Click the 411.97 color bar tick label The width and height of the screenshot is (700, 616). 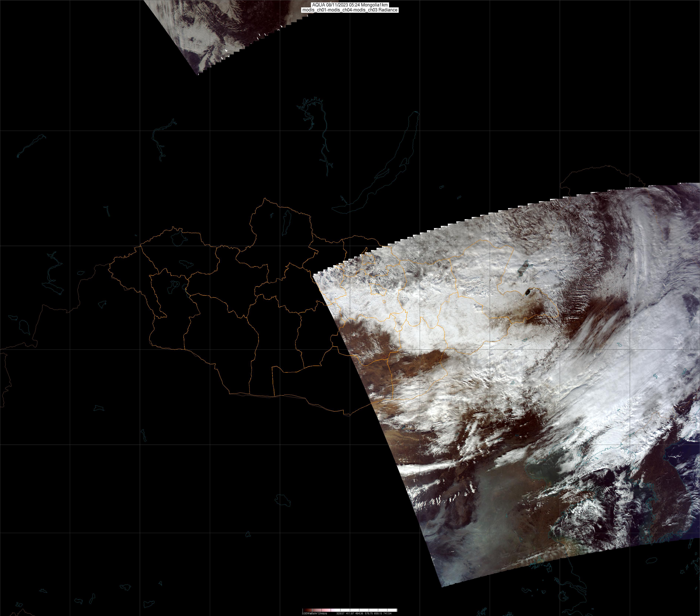pos(350,614)
